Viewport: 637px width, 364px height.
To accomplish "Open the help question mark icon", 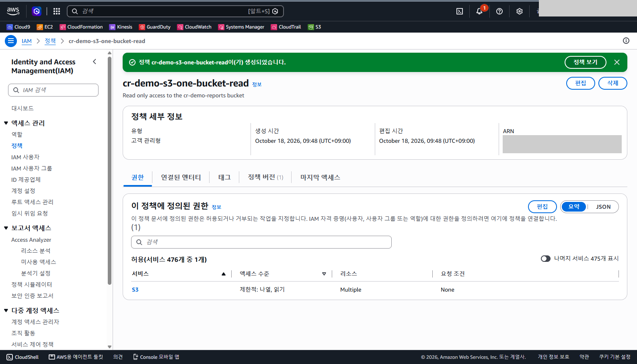I will click(x=499, y=11).
